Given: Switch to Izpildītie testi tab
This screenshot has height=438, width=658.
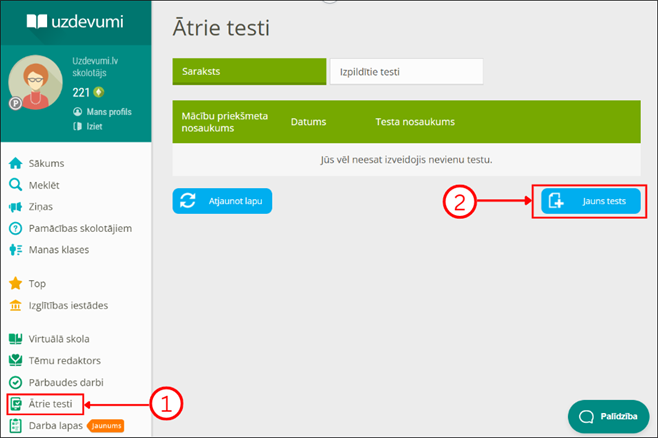Looking at the screenshot, I should [406, 72].
